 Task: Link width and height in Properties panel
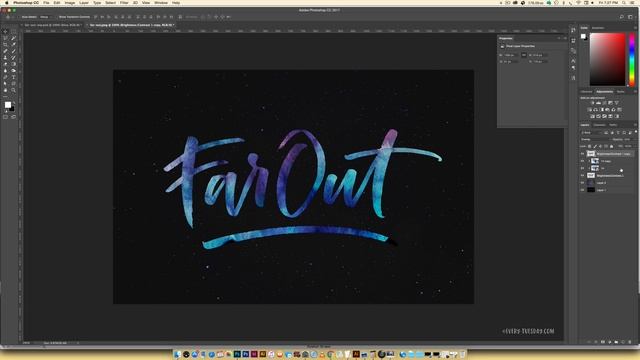[x=524, y=55]
